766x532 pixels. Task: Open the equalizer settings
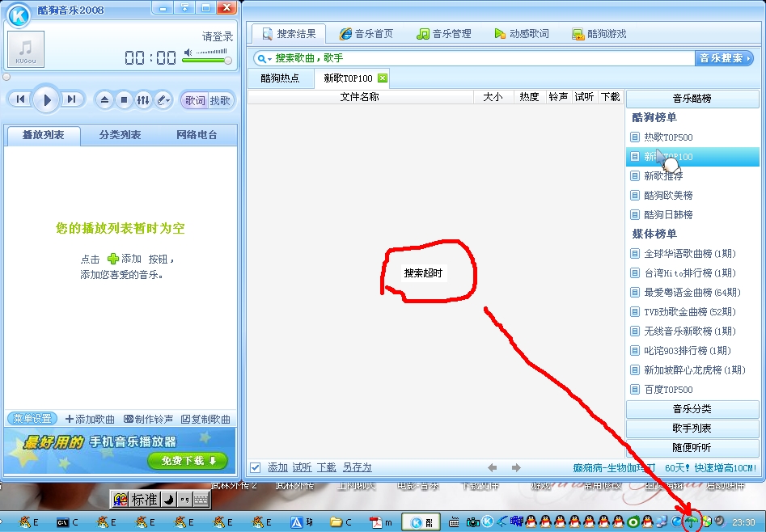point(143,100)
